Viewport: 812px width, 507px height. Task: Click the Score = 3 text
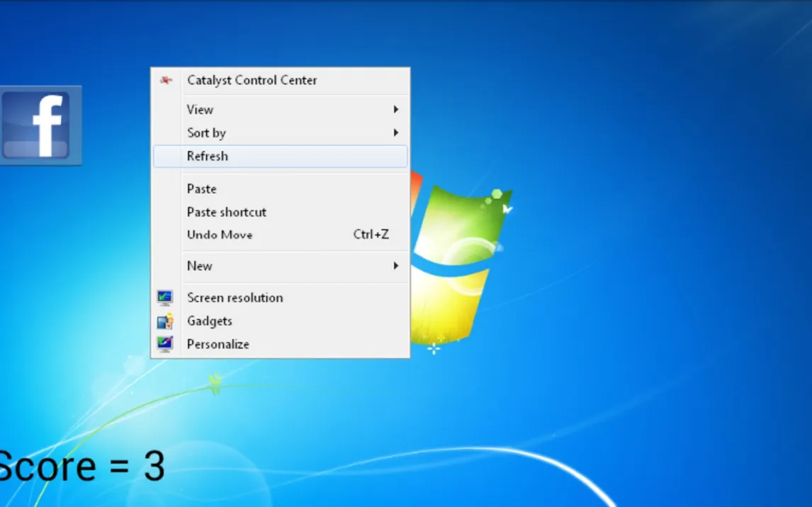click(x=81, y=467)
